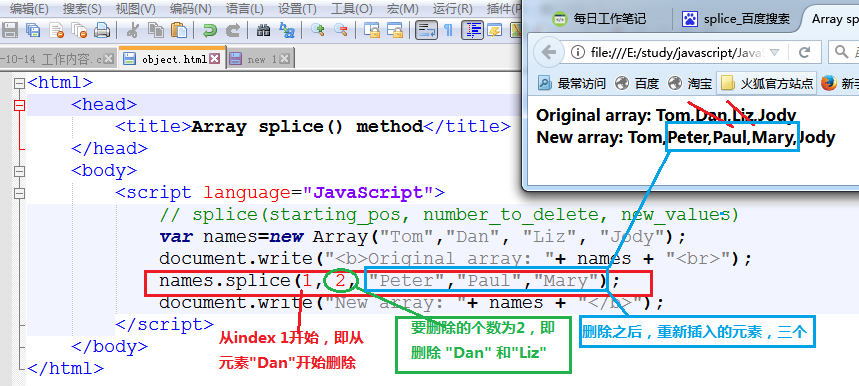Click the Close All documents toolbar icon
859x386 pixels.
(79, 30)
